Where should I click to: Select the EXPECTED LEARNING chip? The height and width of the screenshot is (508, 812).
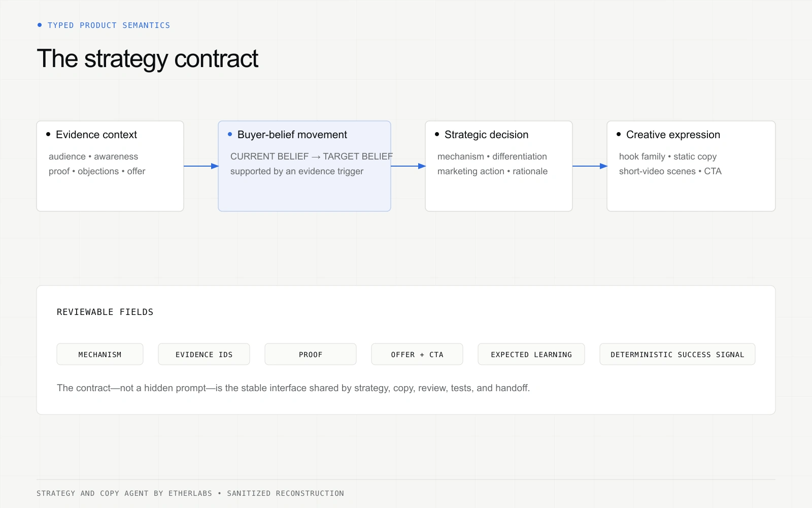pos(531,354)
